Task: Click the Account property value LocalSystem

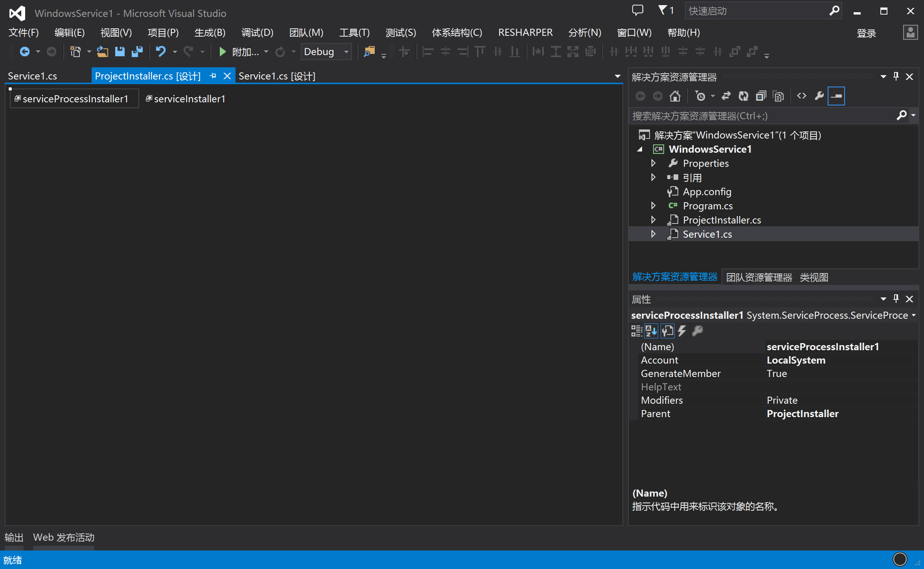Action: point(796,360)
